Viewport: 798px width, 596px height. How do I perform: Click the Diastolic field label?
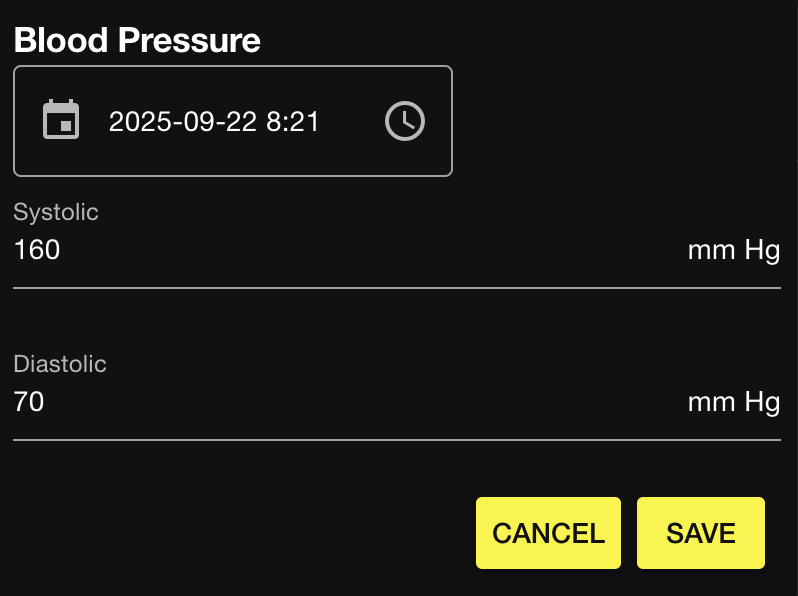[60, 364]
